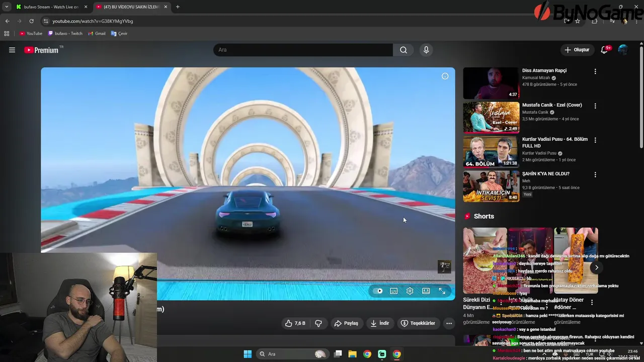Screen dimensions: 644x362
Task: Open options for Mustafa Canik - Ezel
Action: pyautogui.click(x=595, y=106)
